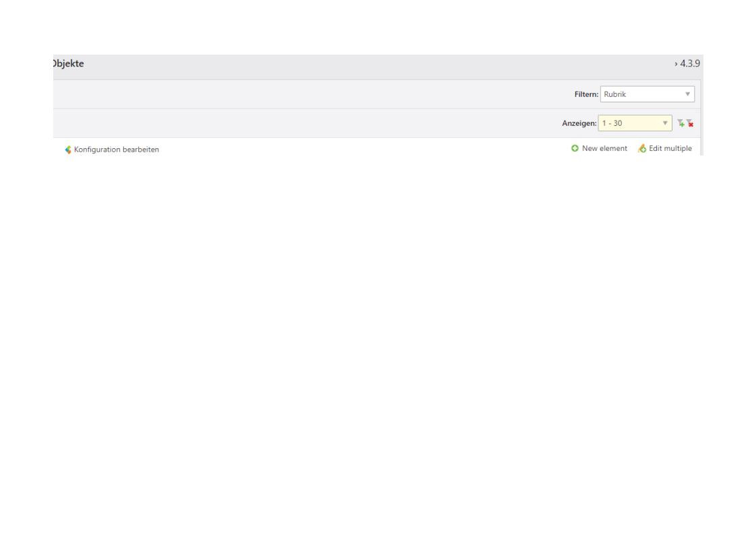756x534 pixels.
Task: Click the empty list area below toolbar
Action: pyautogui.click(x=377, y=303)
